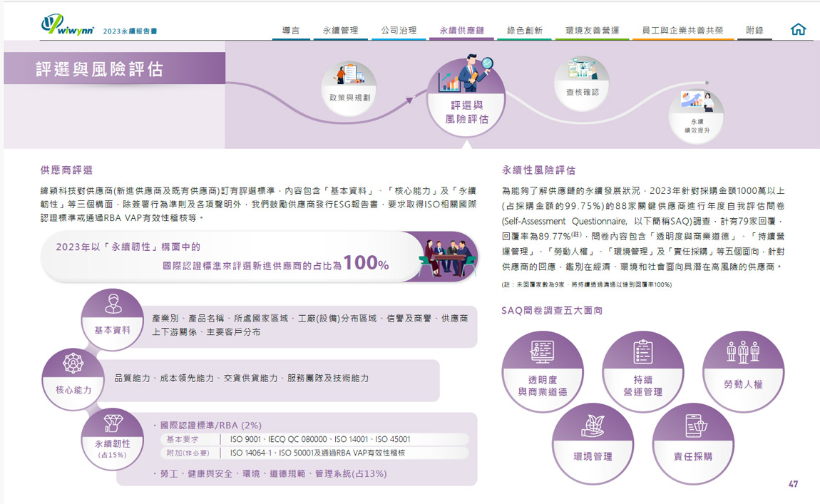
Task: Click the 責任採購 shopping basket icon
Action: (x=693, y=424)
